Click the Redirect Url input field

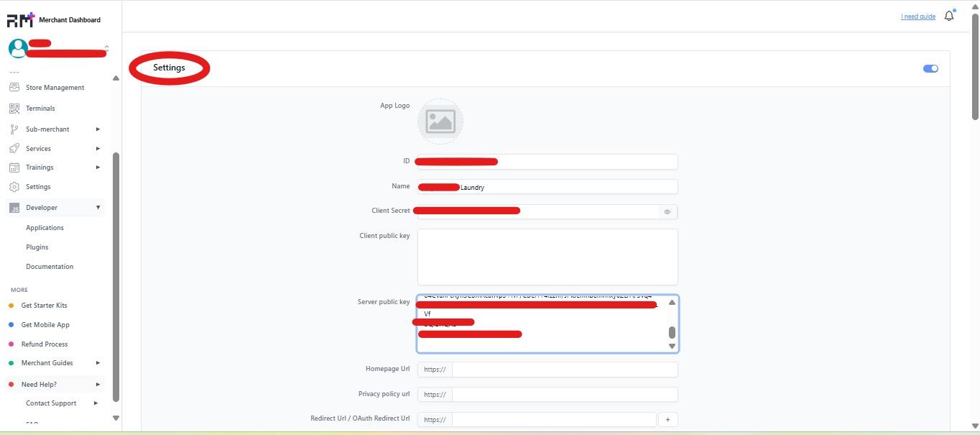coord(554,419)
